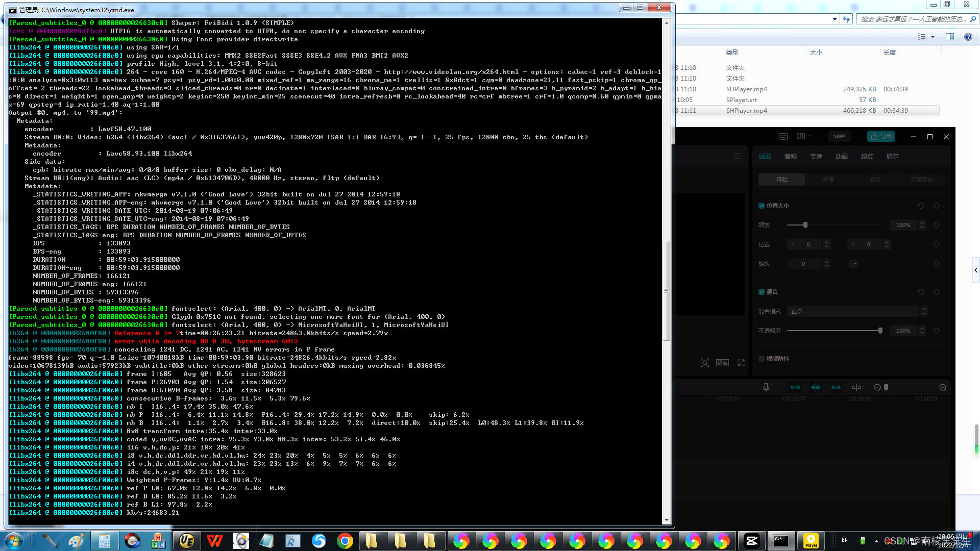Screen dimensions: 980x551
Task: Select SPlayer.srt in the file list
Action: tap(741, 100)
